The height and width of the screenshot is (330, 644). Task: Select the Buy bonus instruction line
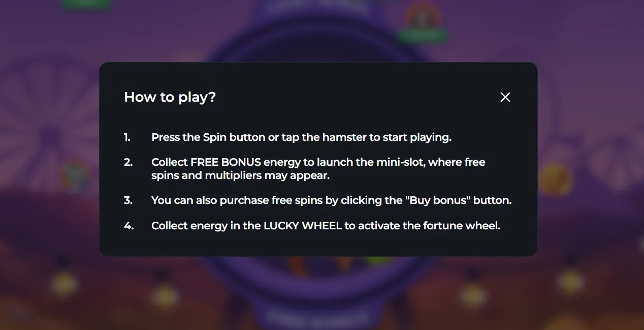coord(331,200)
